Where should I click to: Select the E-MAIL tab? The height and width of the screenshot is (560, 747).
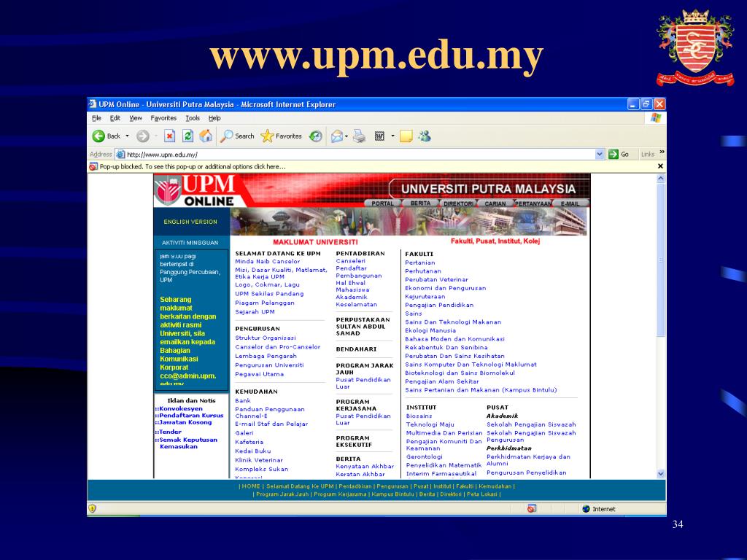pos(570,203)
